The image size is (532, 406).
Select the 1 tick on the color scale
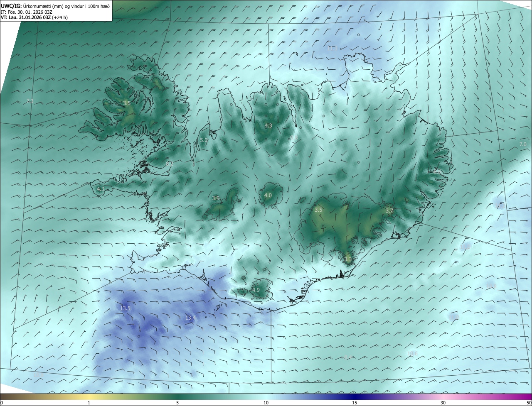pos(89,402)
